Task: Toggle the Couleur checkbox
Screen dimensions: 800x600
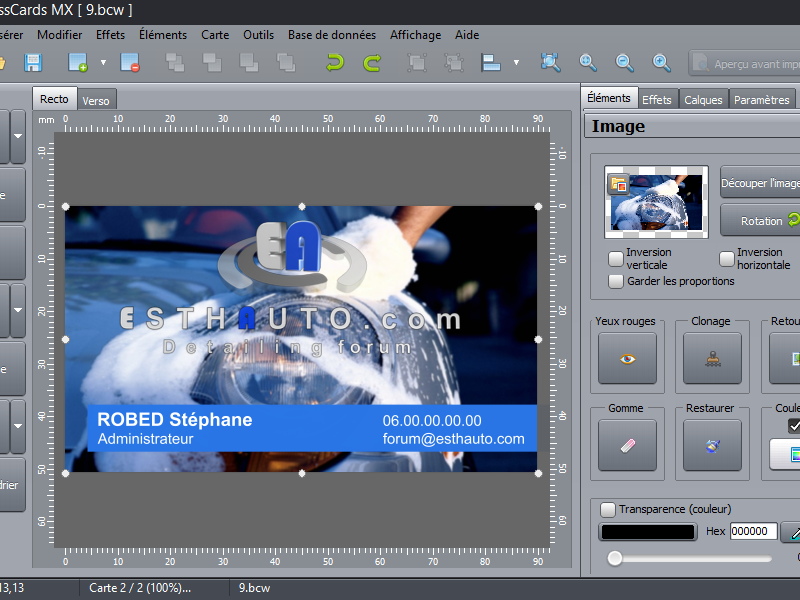Action: click(794, 426)
